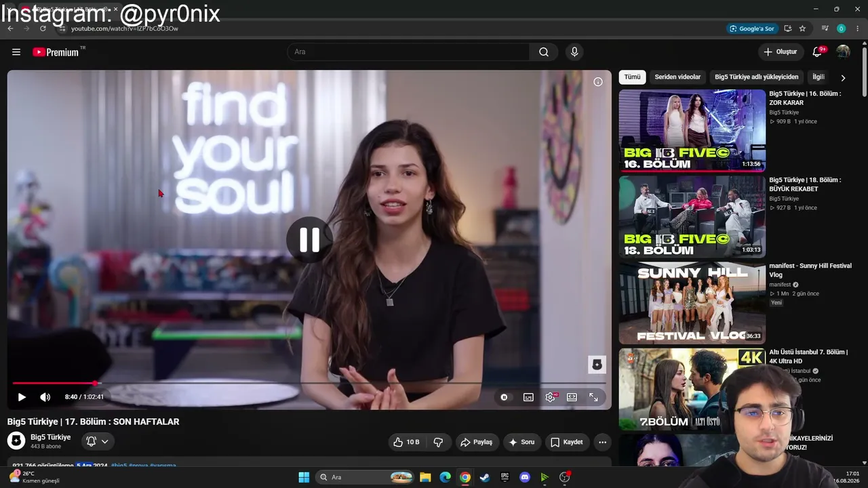Image resolution: width=868 pixels, height=488 pixels.
Task: Open title 'Big5 Türkiye | 16. Bölüm : ZOR KARAR'
Action: (805, 98)
